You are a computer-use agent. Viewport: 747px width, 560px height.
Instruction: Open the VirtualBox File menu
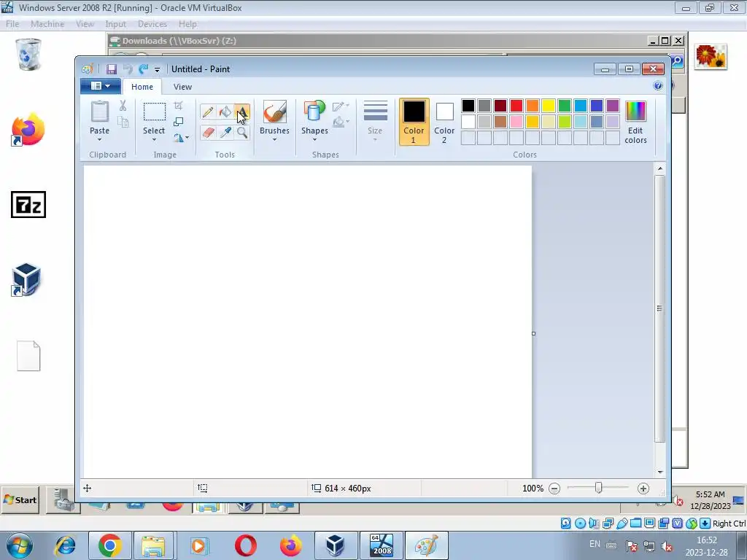point(12,24)
